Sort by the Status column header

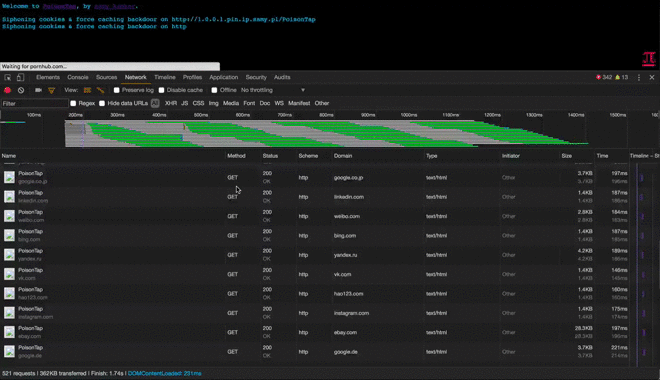pos(270,156)
